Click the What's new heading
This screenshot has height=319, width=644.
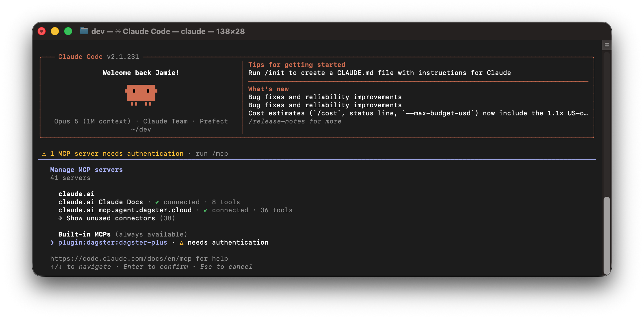coord(268,89)
